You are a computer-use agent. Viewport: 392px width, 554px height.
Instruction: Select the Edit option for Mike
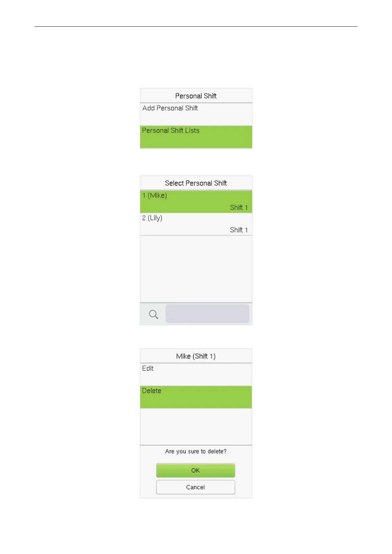point(196,374)
